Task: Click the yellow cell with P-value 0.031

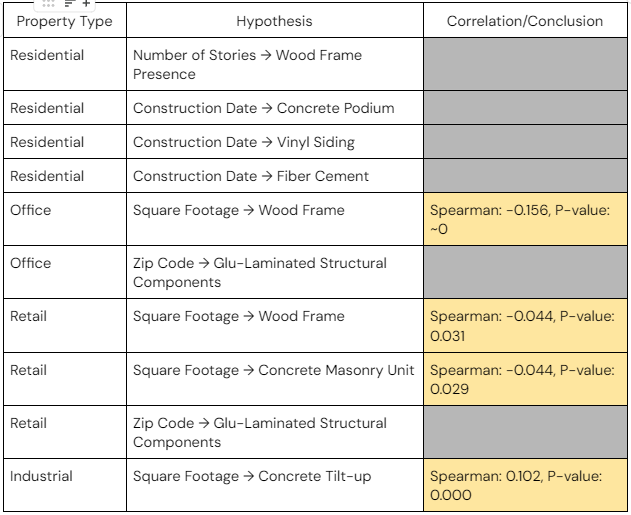Action: pyautogui.click(x=524, y=325)
